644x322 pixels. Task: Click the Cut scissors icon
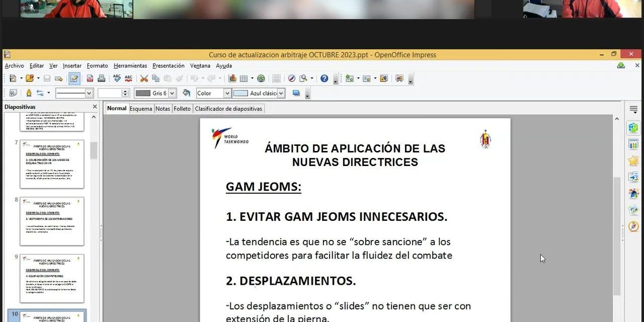pyautogui.click(x=144, y=78)
